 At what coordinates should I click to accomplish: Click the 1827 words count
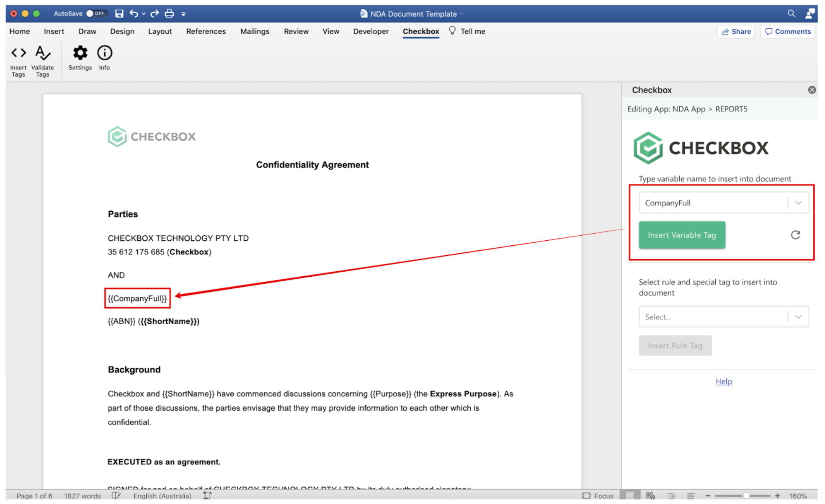click(82, 496)
